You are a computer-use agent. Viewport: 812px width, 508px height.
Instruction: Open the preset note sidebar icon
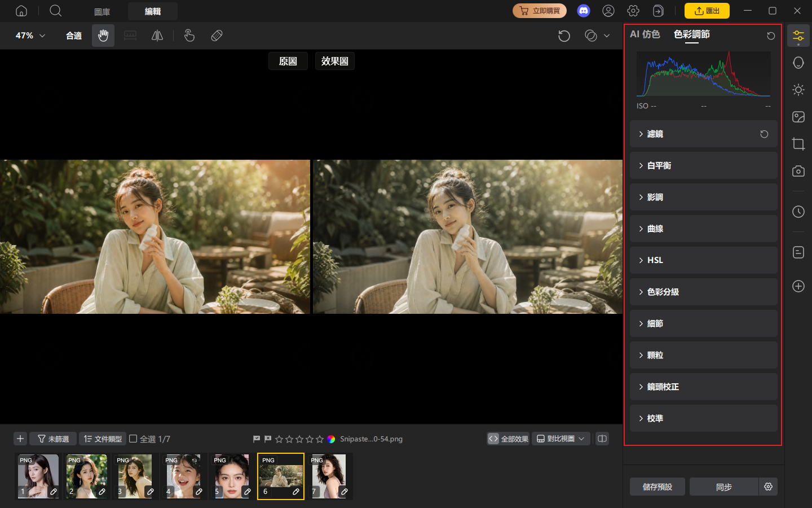click(798, 252)
